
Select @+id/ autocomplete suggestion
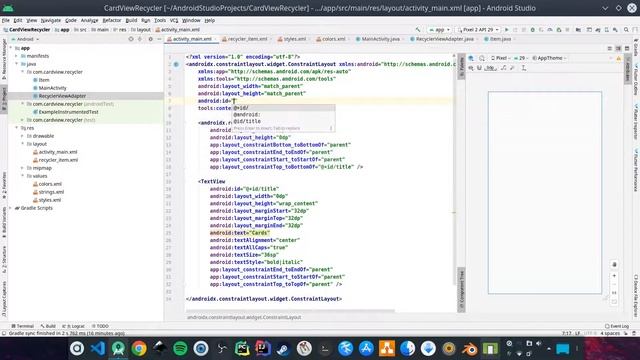click(284, 108)
